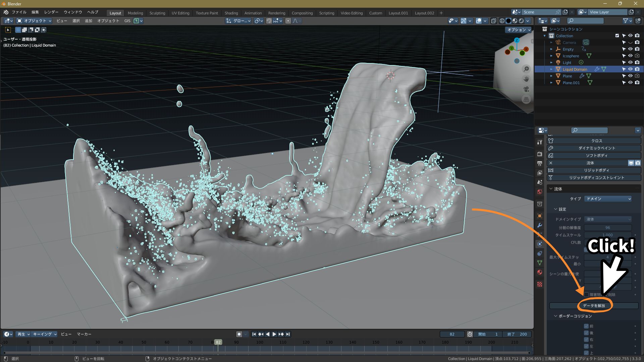Click the resolution divisions field 96
The image size is (644, 362).
[x=607, y=228]
